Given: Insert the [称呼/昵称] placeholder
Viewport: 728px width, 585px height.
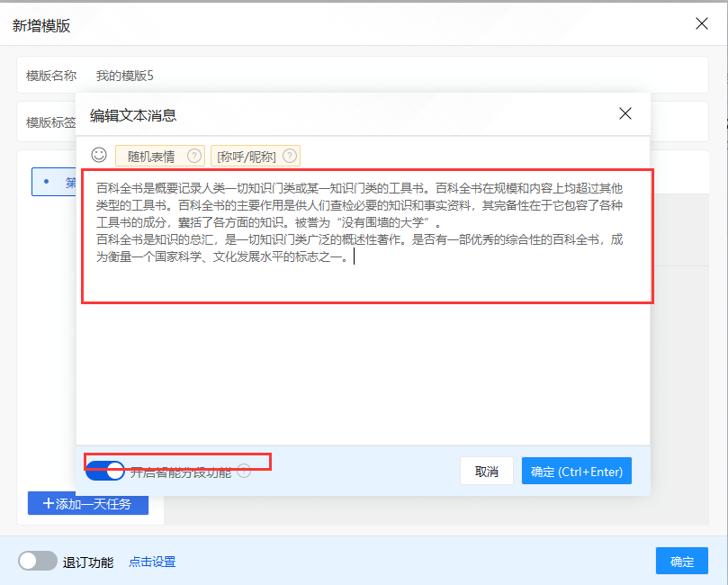Looking at the screenshot, I should tap(247, 156).
